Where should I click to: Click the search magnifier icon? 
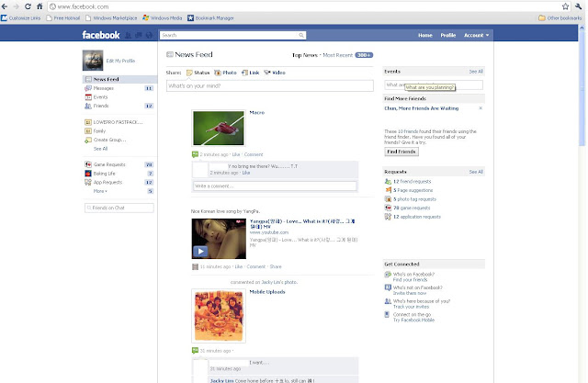click(x=301, y=35)
